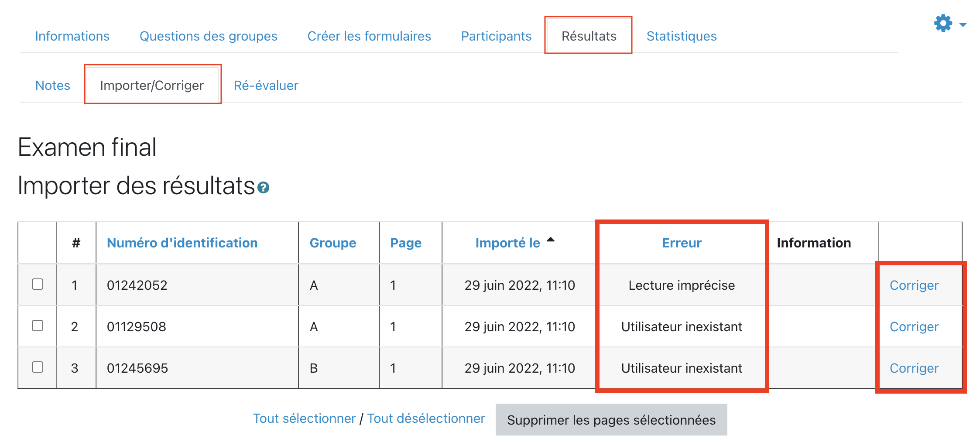Click Tout sélectionner link

pyautogui.click(x=304, y=418)
